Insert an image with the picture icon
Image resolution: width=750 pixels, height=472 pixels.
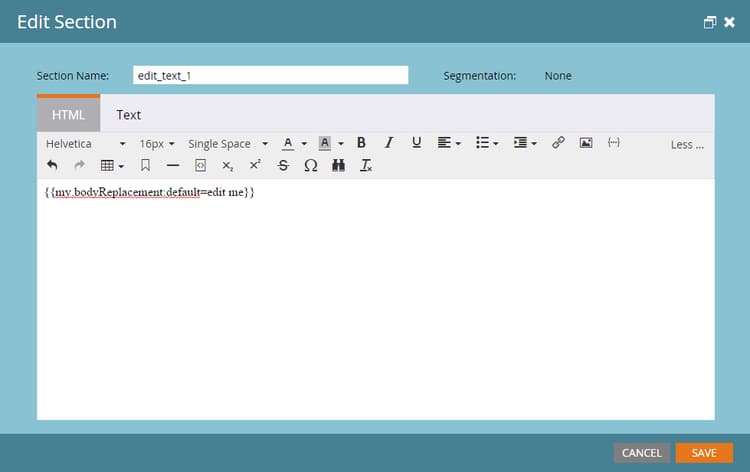pyautogui.click(x=586, y=143)
